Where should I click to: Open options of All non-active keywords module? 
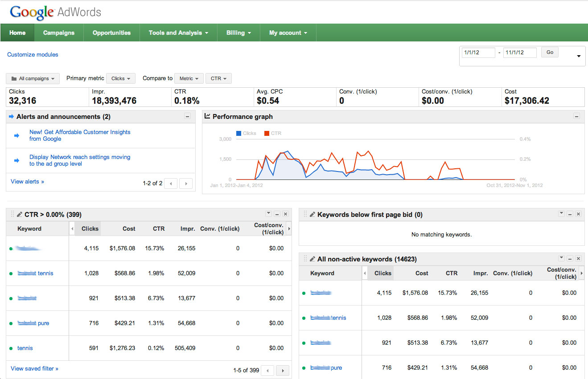(561, 259)
